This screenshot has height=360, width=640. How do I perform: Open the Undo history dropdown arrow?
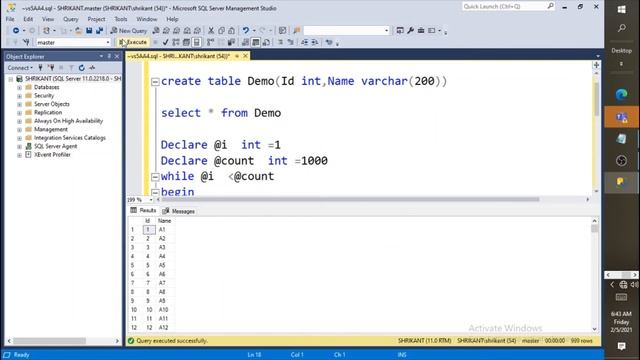253,31
